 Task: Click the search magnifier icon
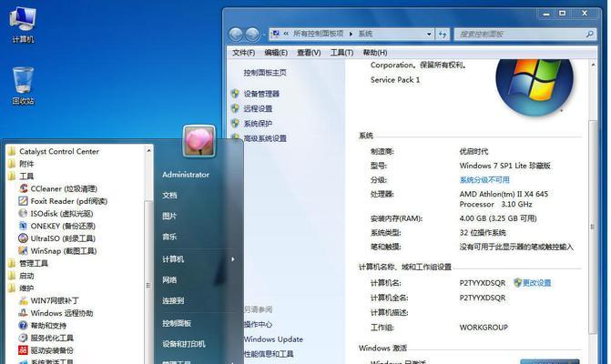590,35
